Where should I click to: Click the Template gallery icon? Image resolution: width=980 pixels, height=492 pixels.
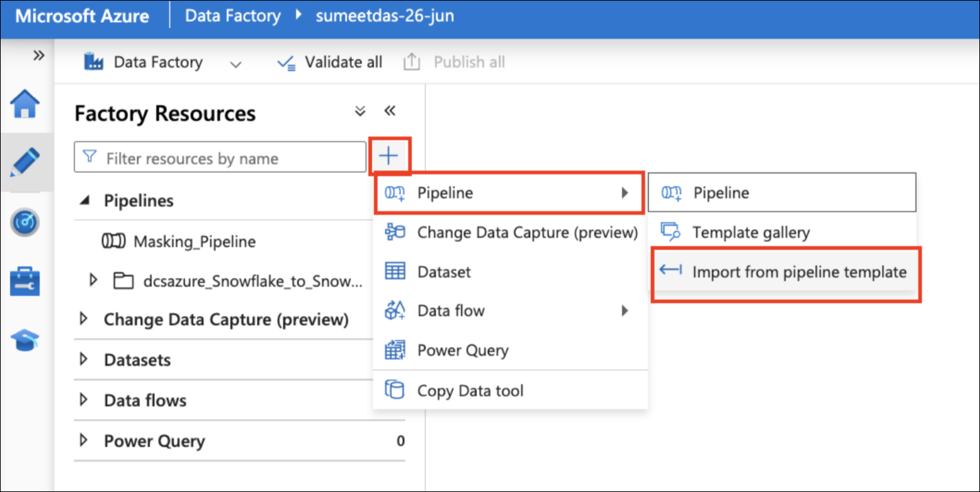(x=671, y=232)
